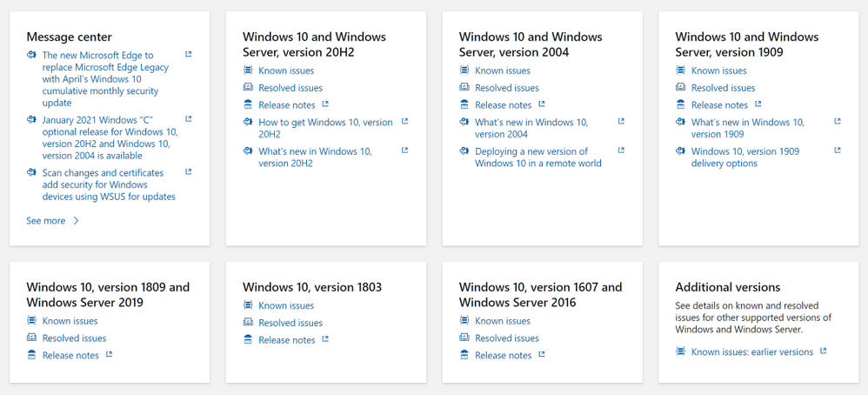The image size is (868, 395).
Task: Open Known issues: earlier versions link
Action: tap(752, 352)
